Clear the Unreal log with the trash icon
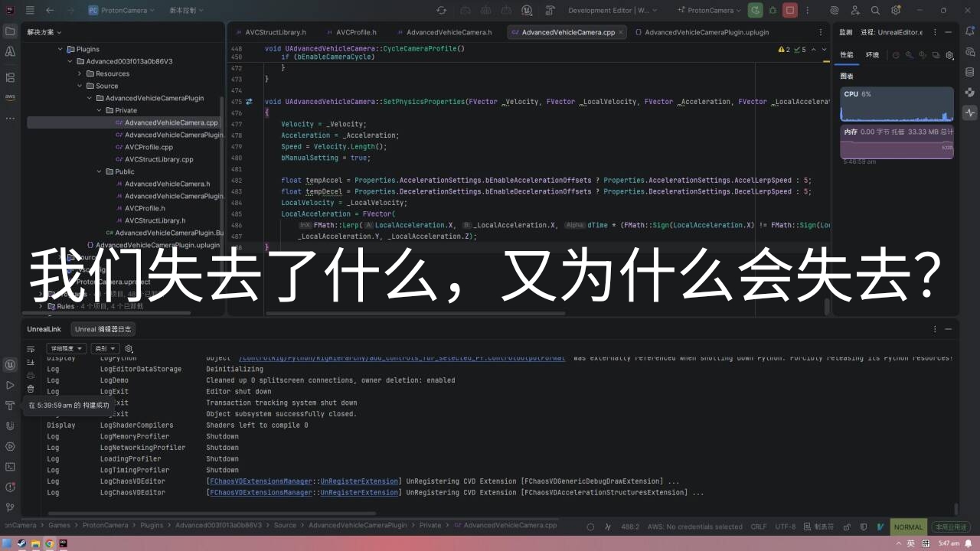This screenshot has height=551, width=980. 31,391
